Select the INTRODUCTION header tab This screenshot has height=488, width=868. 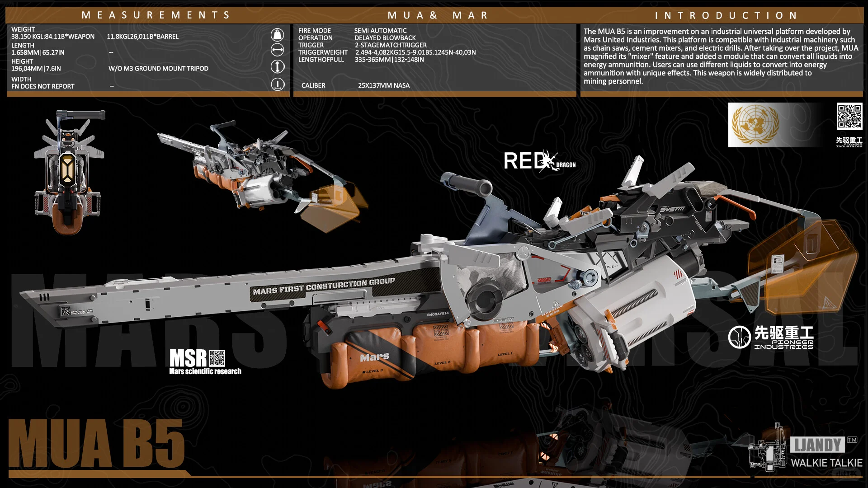pos(726,15)
